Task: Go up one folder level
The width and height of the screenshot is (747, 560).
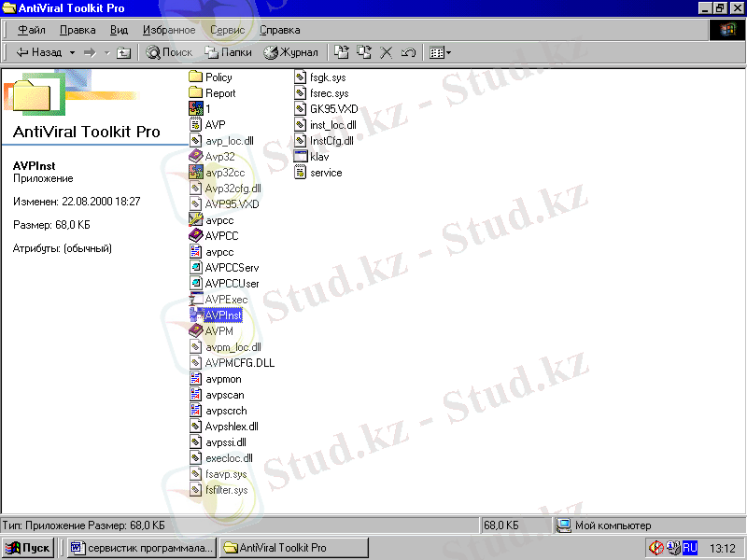Action: 124,52
